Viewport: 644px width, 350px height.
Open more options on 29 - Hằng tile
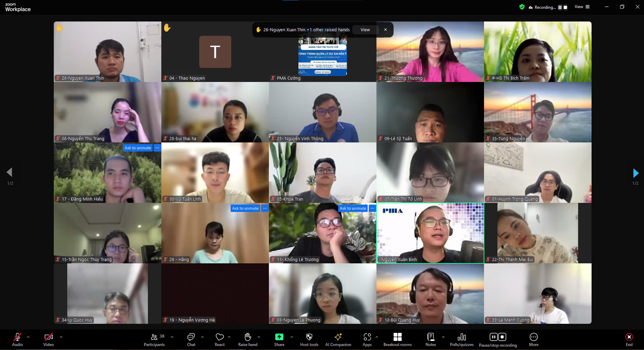[265, 208]
